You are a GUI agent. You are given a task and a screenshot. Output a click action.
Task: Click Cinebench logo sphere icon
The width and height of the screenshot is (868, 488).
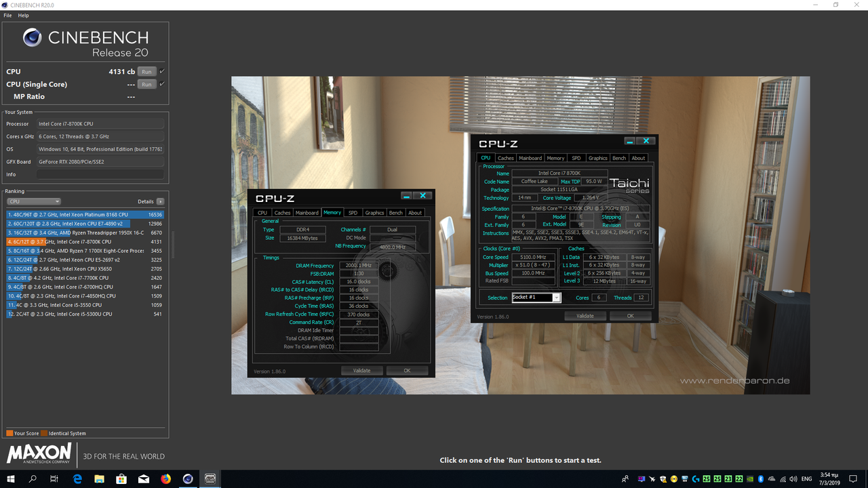tap(32, 37)
